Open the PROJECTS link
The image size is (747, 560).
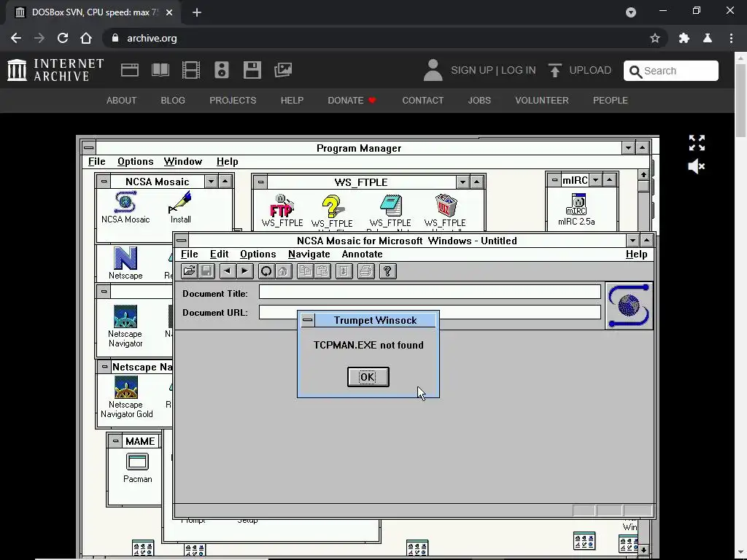pos(233,101)
